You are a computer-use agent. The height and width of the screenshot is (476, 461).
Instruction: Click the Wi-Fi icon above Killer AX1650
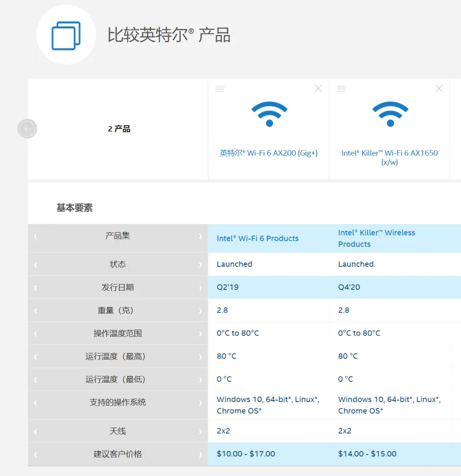[x=391, y=114]
